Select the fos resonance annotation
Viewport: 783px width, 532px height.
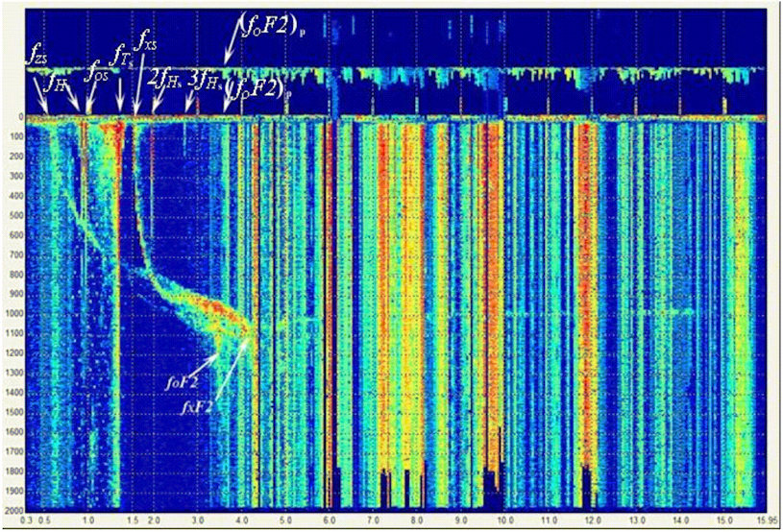96,73
